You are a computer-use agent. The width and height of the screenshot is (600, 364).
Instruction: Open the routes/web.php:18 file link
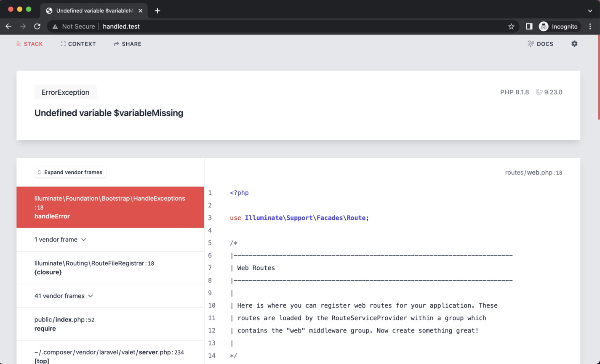[533, 173]
